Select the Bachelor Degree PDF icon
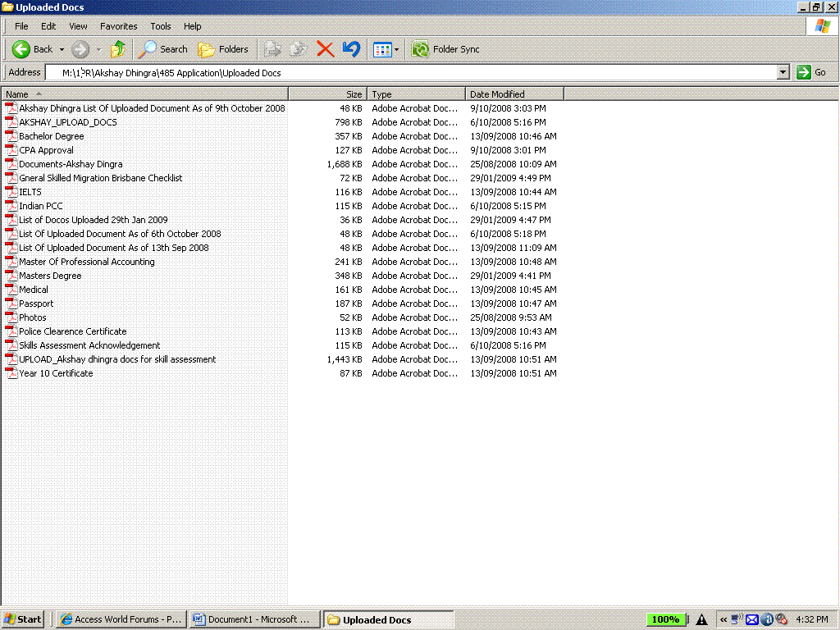The image size is (840, 630). point(11,136)
